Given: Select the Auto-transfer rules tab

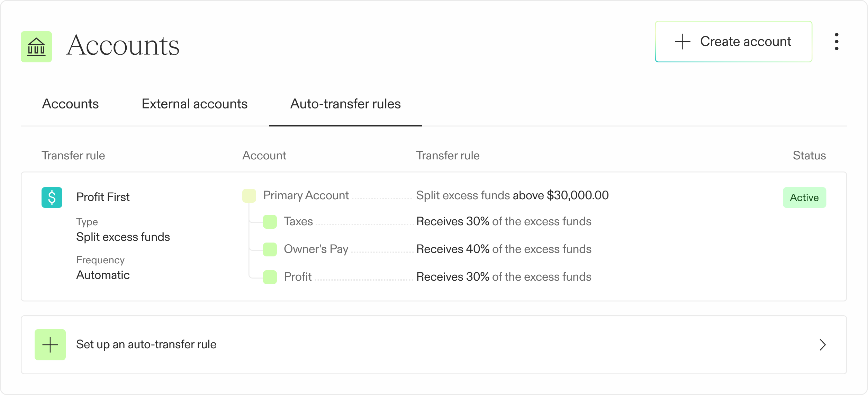Looking at the screenshot, I should [345, 104].
